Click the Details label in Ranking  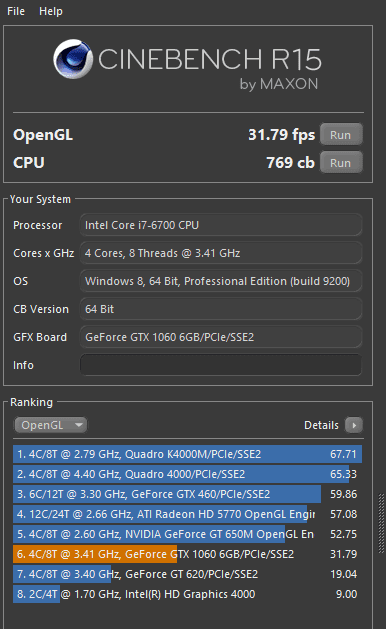pos(321,425)
